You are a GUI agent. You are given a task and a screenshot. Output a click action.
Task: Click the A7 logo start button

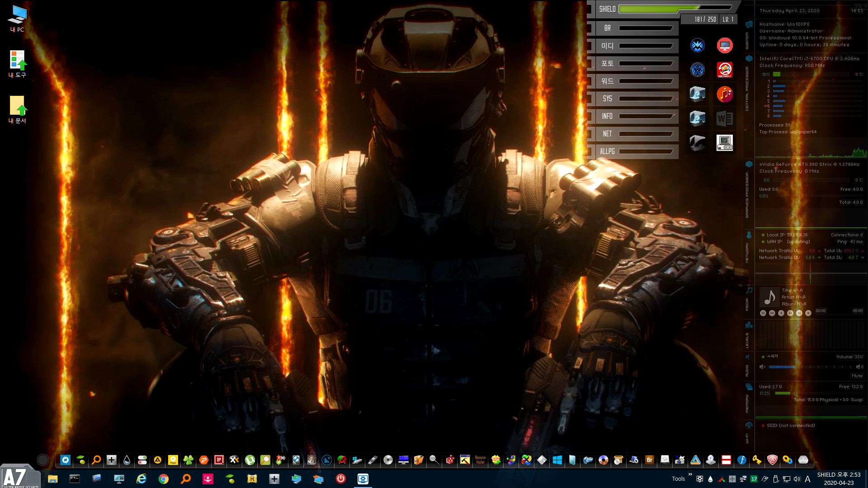coord(20,477)
